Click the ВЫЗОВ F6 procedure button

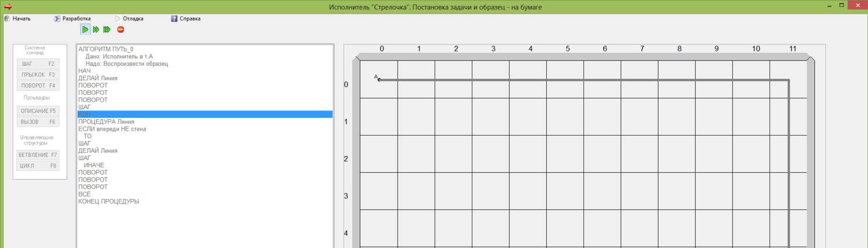pos(38,122)
